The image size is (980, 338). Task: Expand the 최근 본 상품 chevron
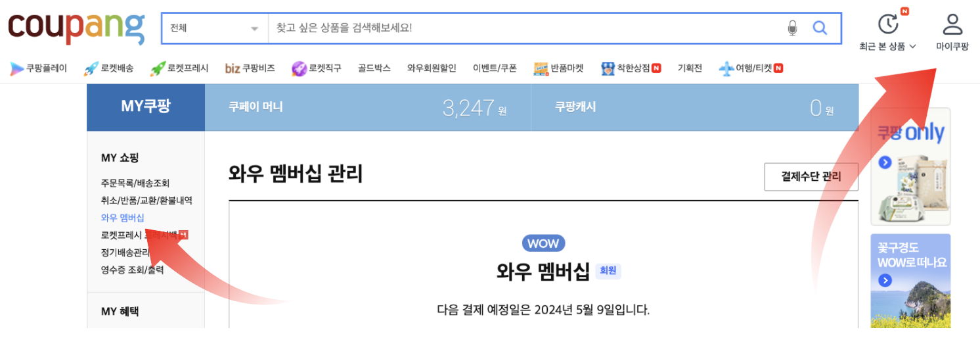pos(912,47)
